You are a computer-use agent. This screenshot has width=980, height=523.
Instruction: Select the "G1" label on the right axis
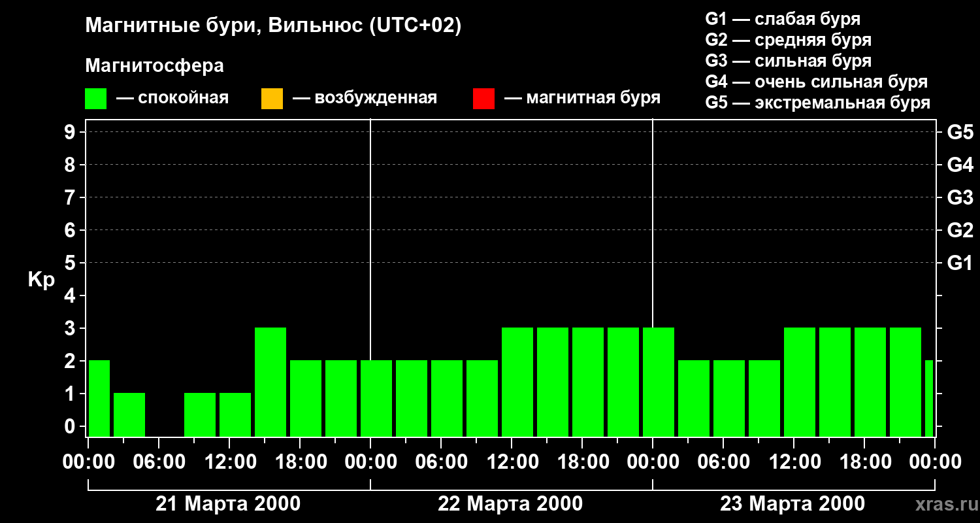960,263
